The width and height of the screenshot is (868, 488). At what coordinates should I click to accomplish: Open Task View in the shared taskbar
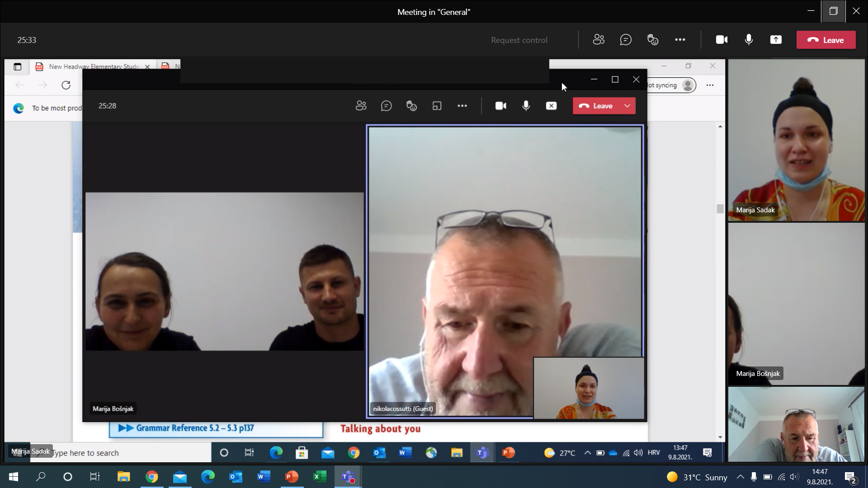(x=249, y=453)
